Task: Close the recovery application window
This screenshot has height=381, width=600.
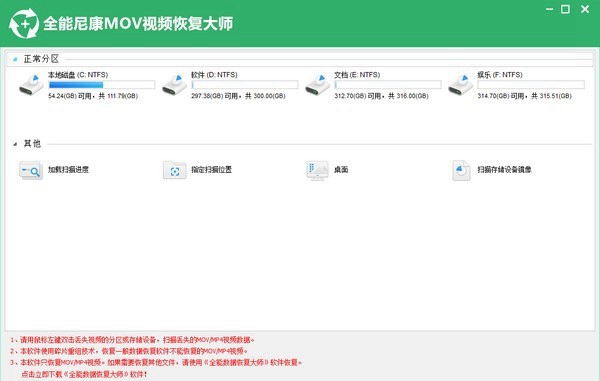Action: point(585,9)
